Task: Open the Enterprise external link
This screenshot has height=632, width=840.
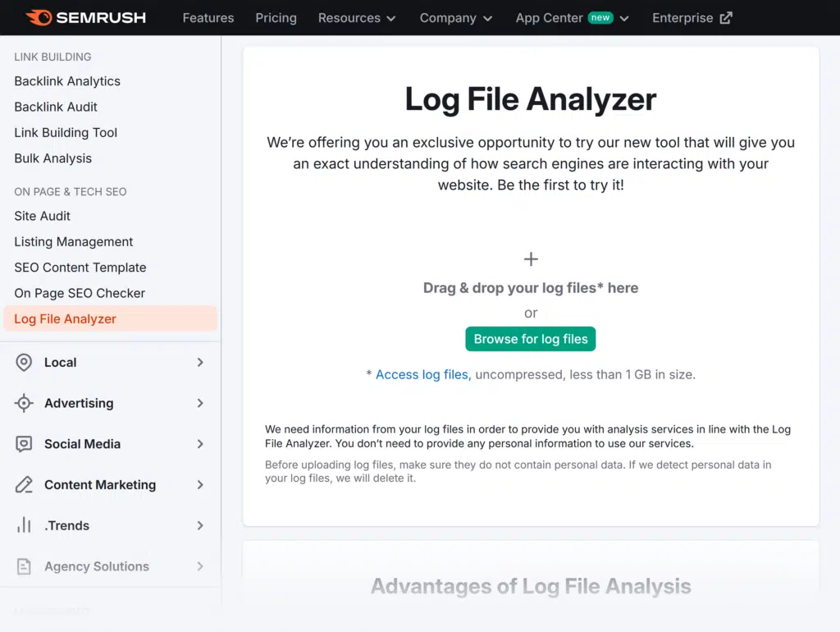Action: point(692,18)
